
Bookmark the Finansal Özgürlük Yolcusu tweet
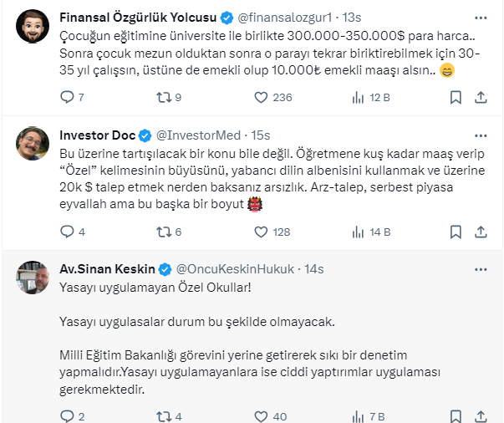click(x=456, y=97)
